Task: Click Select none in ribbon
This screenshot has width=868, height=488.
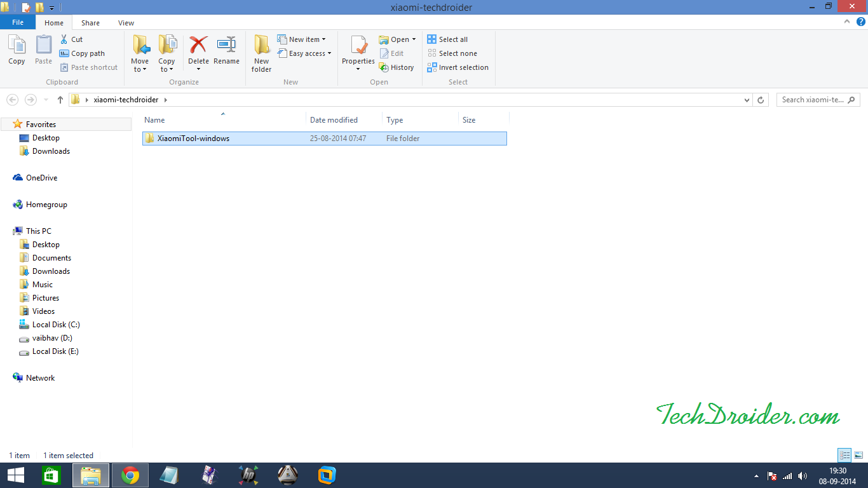Action: pos(452,53)
